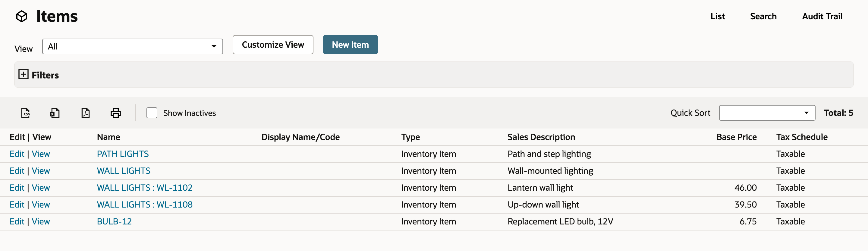Click the 'Path and step lighting' description

click(x=549, y=154)
